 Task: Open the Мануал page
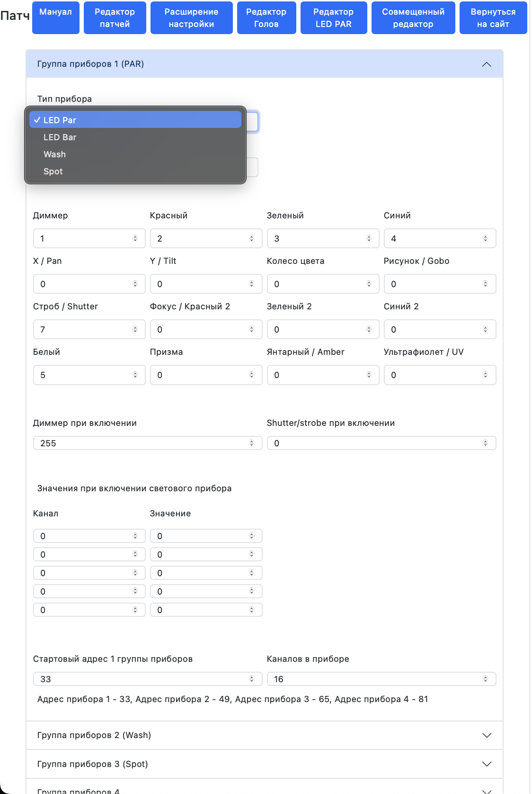pos(56,18)
